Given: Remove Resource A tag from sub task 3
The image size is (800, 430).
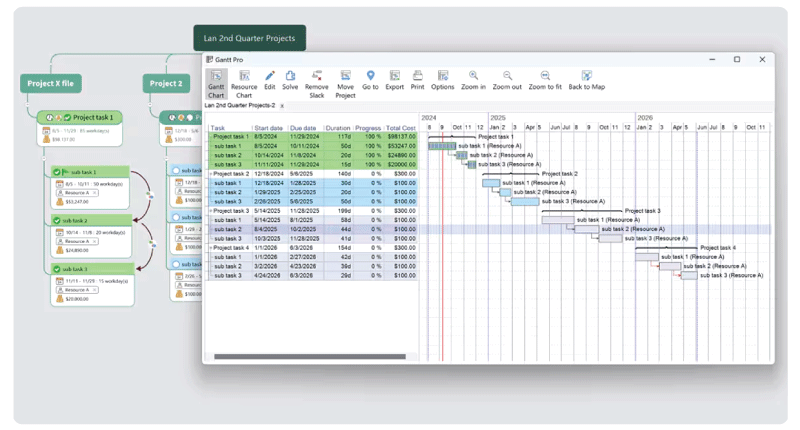Looking at the screenshot, I should (94, 290).
